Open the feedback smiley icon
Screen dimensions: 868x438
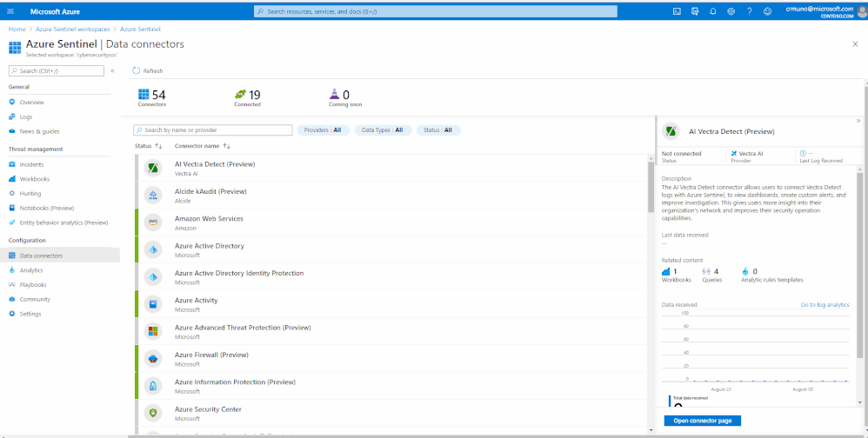(767, 11)
